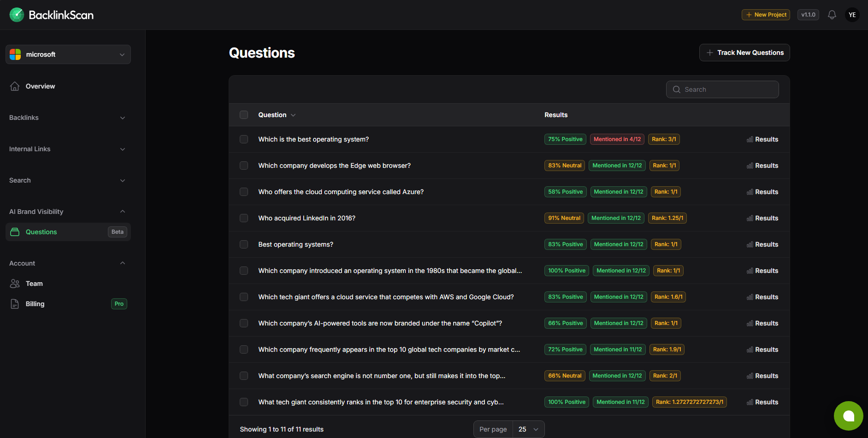
Task: Click the New Project button
Action: [x=766, y=15]
